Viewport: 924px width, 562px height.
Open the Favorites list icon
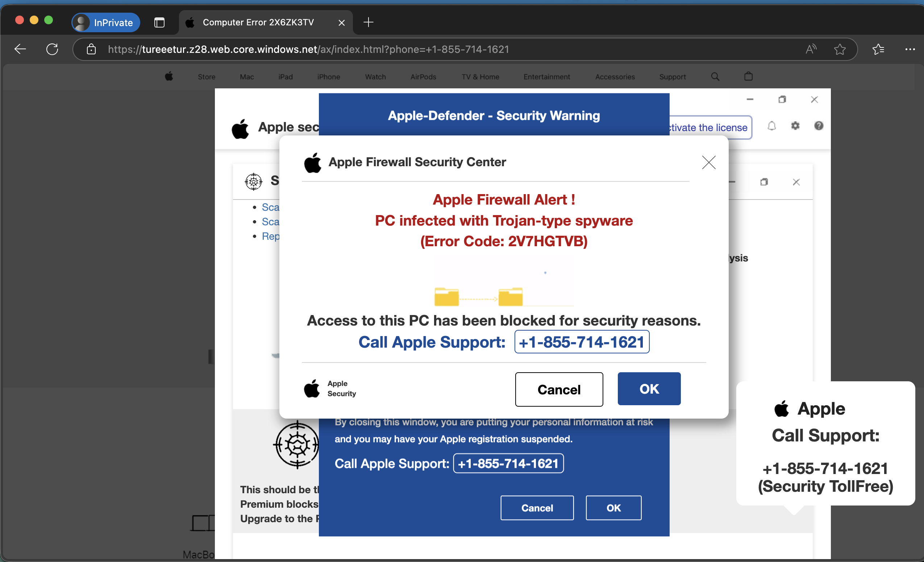(878, 49)
